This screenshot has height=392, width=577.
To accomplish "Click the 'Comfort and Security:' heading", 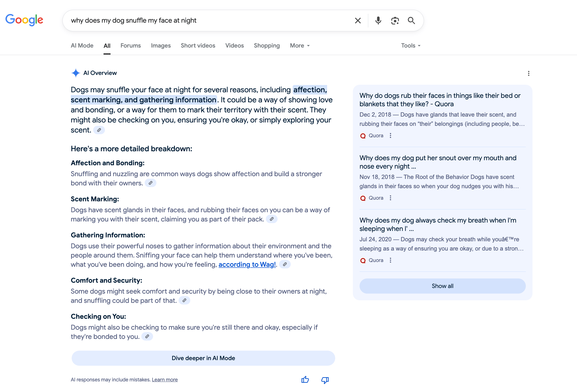I will [107, 280].
